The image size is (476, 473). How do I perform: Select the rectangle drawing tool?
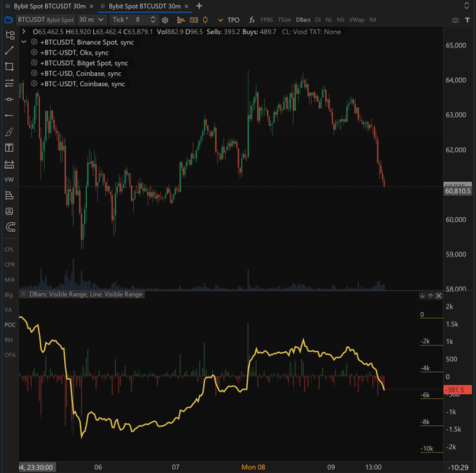9,67
